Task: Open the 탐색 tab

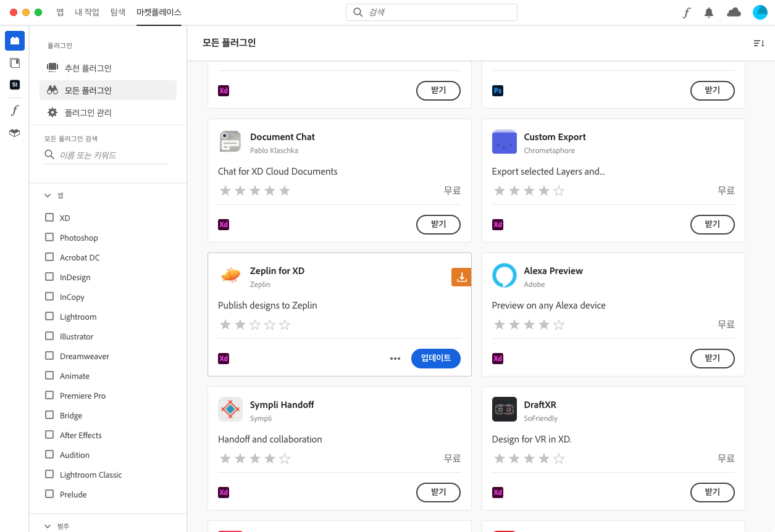Action: [118, 12]
